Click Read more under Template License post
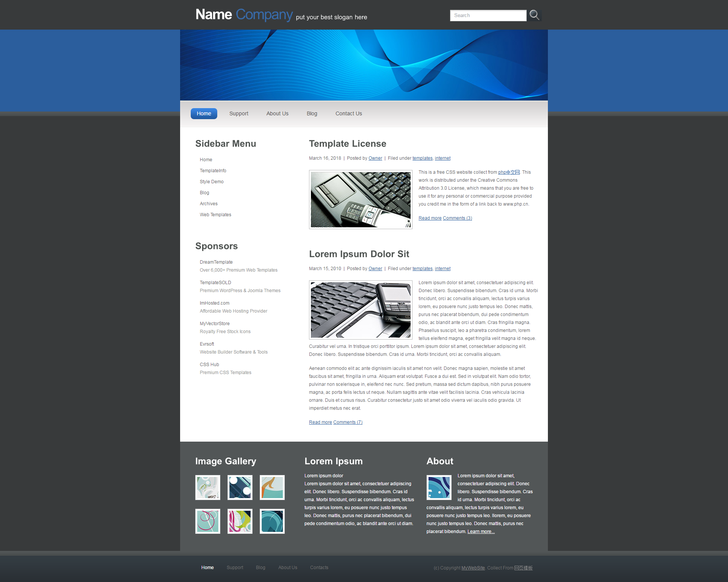The image size is (728, 582). click(x=430, y=218)
